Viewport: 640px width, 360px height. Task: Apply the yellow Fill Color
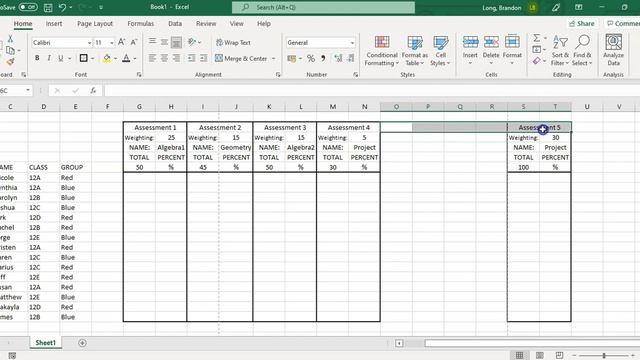click(107, 58)
